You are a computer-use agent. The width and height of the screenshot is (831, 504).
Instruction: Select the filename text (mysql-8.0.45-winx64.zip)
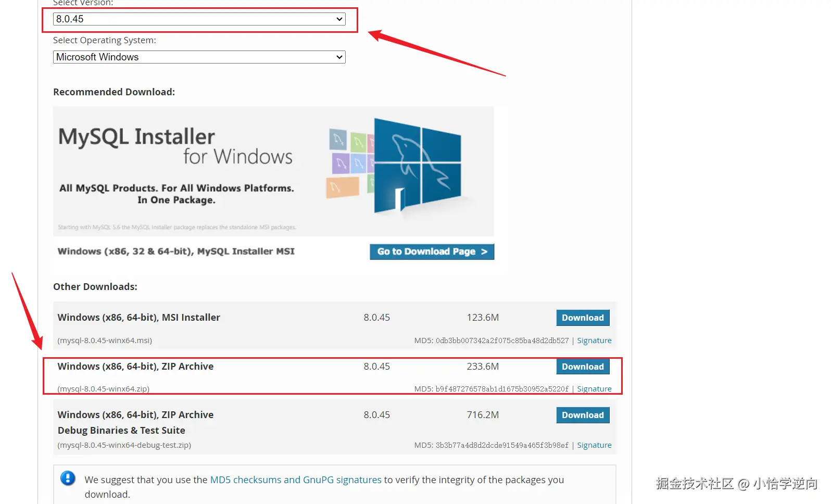coord(103,389)
